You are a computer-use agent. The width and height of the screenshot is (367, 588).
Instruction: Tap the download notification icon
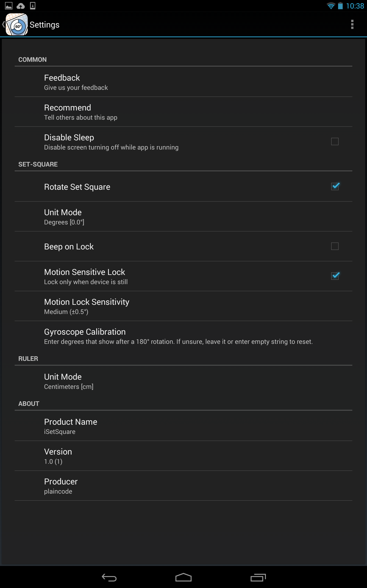33,6
